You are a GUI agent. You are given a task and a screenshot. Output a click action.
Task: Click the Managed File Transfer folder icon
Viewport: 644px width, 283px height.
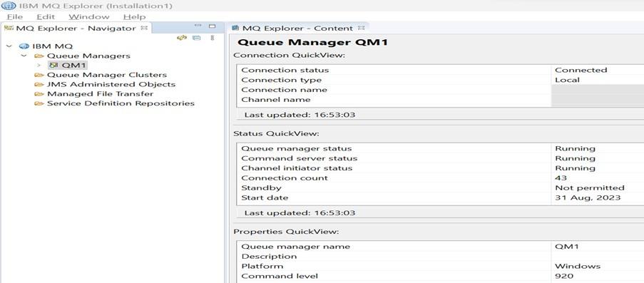(39, 93)
